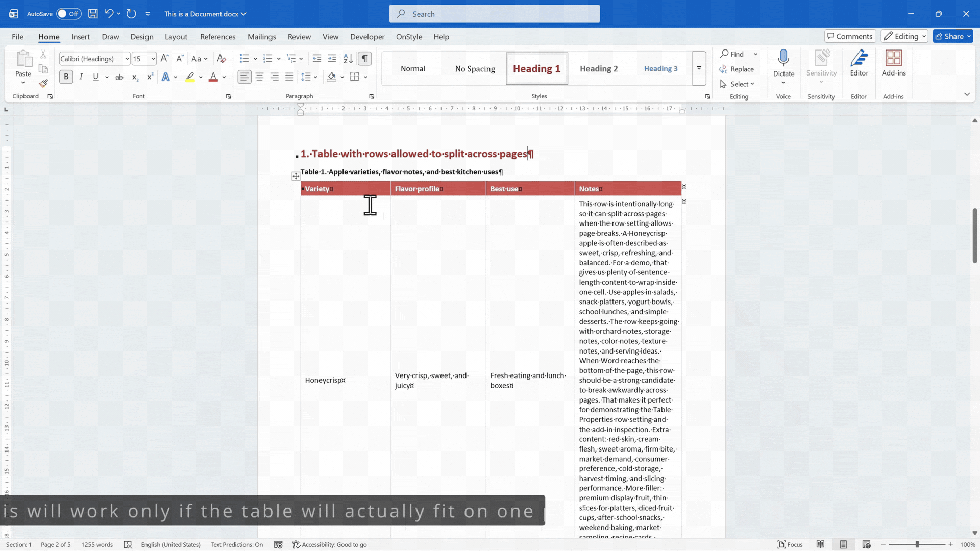Viewport: 980px width, 551px height.
Task: Apply the No Spacing style
Action: [x=475, y=68]
